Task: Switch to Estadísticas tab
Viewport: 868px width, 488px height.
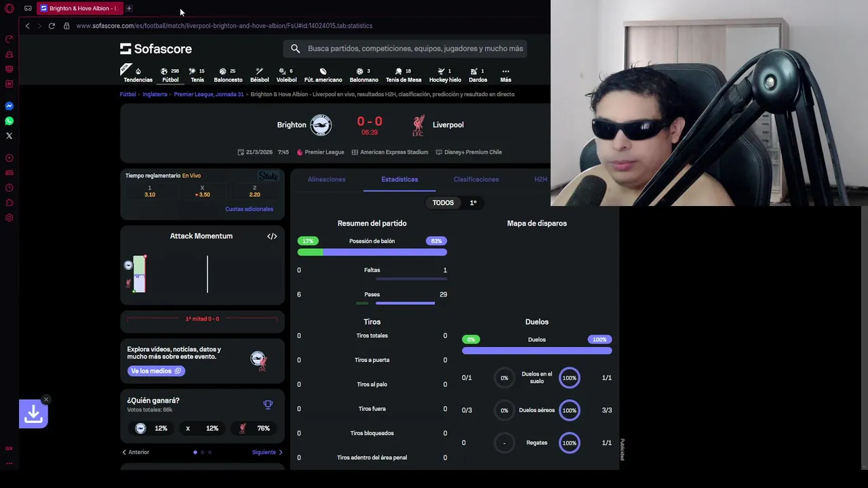Action: coord(399,179)
